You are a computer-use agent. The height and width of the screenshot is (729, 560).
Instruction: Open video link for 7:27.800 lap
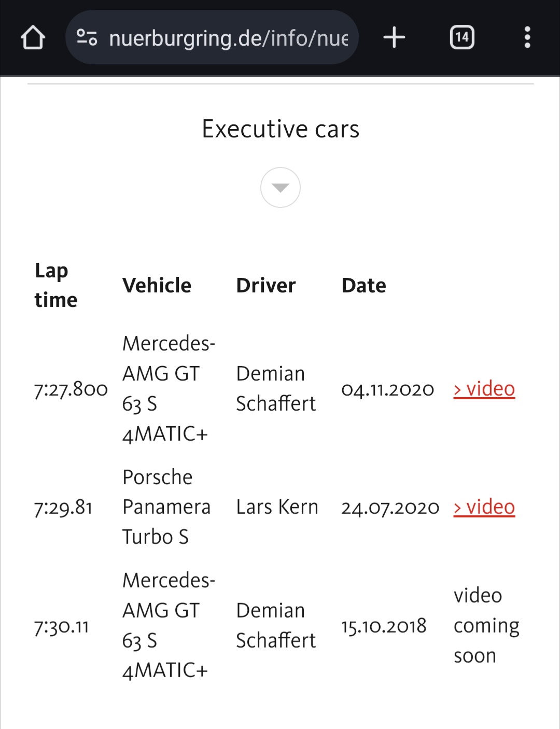(x=484, y=389)
